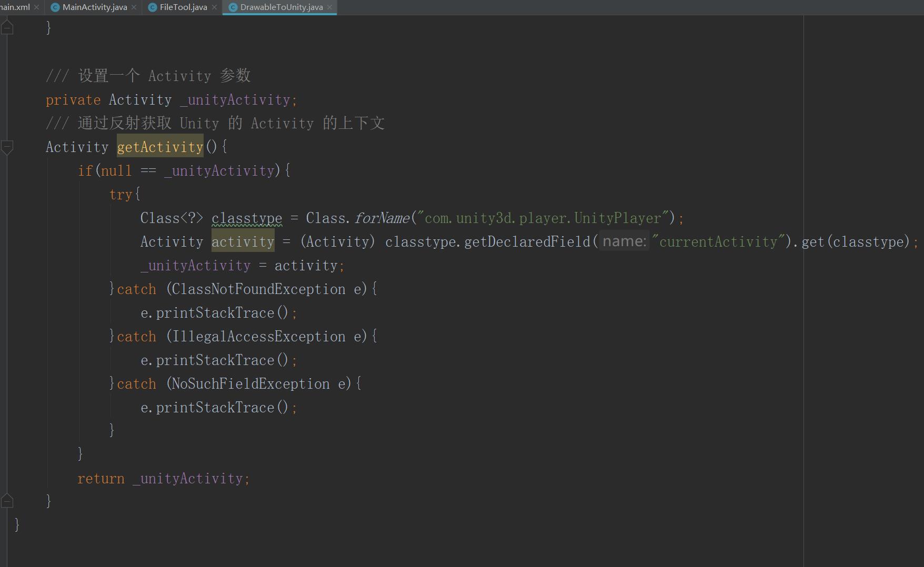Click the printStackTrace method call
Image resolution: width=924 pixels, height=567 pixels.
tap(215, 312)
